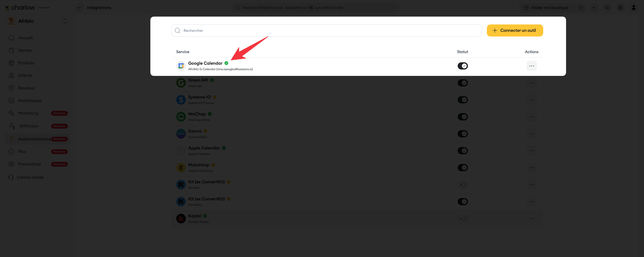Go to Automatisations in the sidebar
644x257 pixels.
34,139
